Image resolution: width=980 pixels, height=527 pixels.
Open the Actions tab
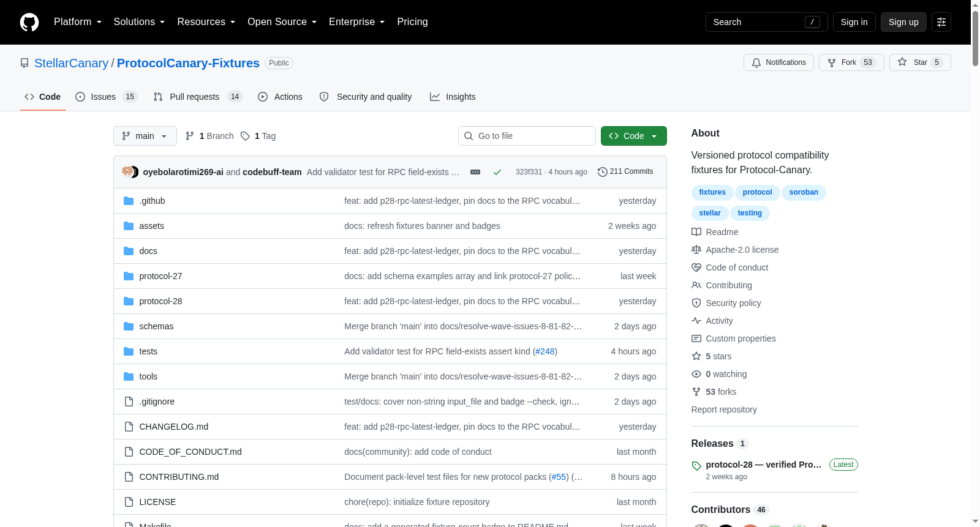(280, 97)
